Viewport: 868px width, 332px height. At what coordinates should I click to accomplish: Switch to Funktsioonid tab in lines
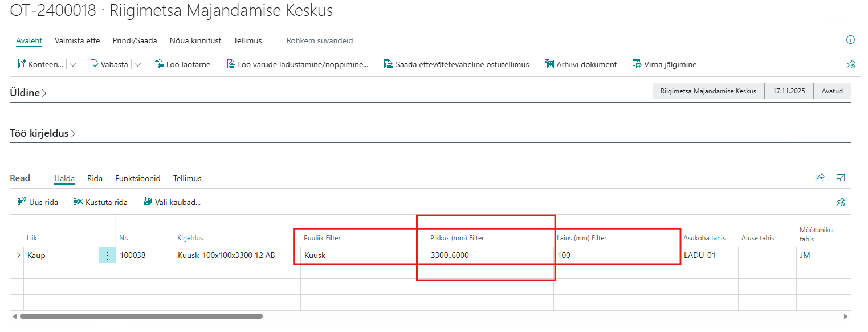(137, 178)
